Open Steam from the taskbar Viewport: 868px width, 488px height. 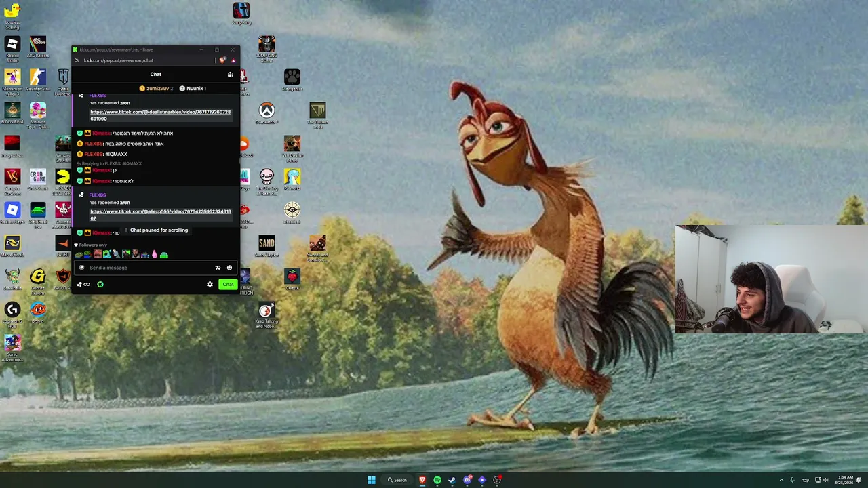[452, 480]
